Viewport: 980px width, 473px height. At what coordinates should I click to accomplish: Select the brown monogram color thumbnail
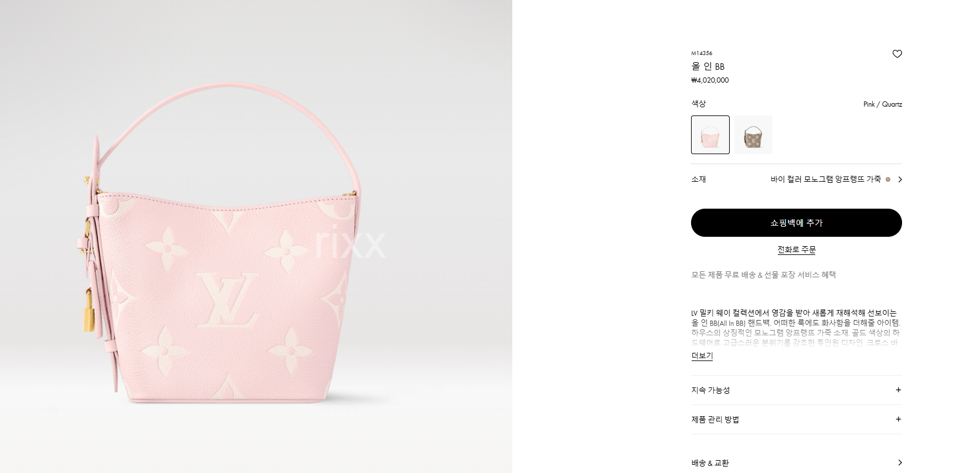(753, 135)
